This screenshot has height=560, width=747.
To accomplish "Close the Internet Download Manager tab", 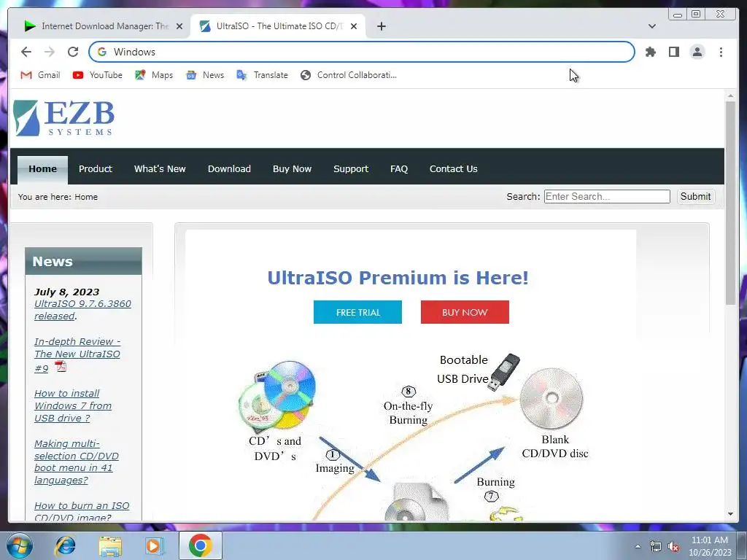I will [179, 26].
